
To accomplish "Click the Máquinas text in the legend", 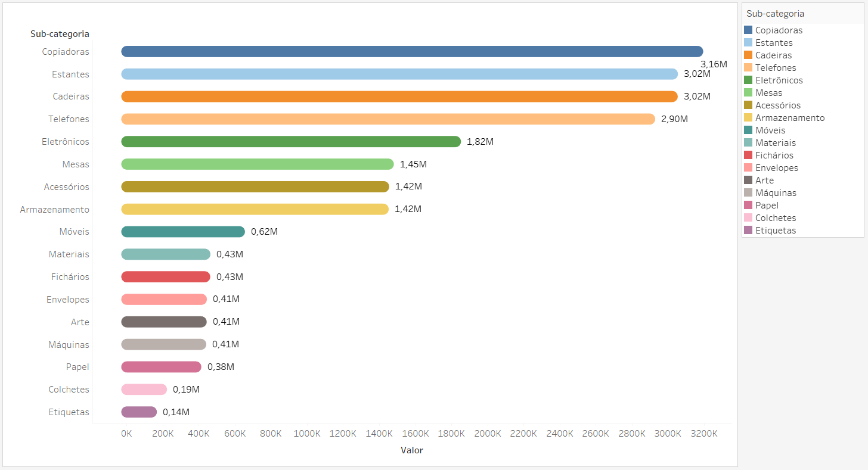I will point(776,192).
